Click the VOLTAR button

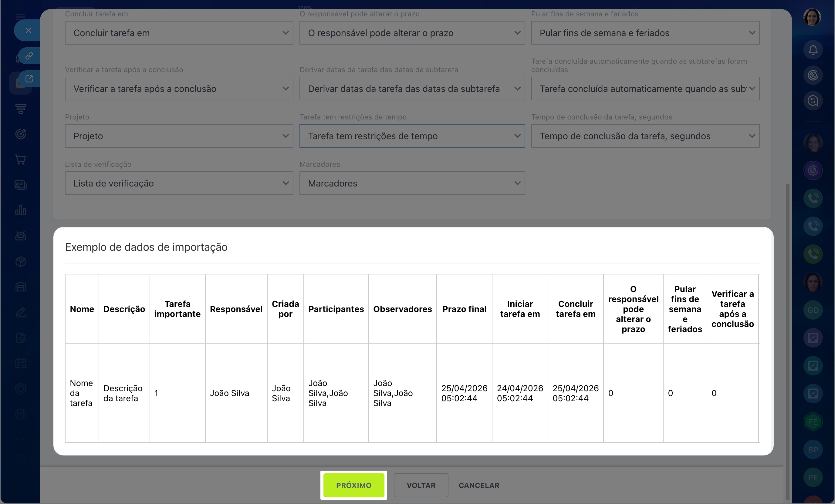[421, 485]
